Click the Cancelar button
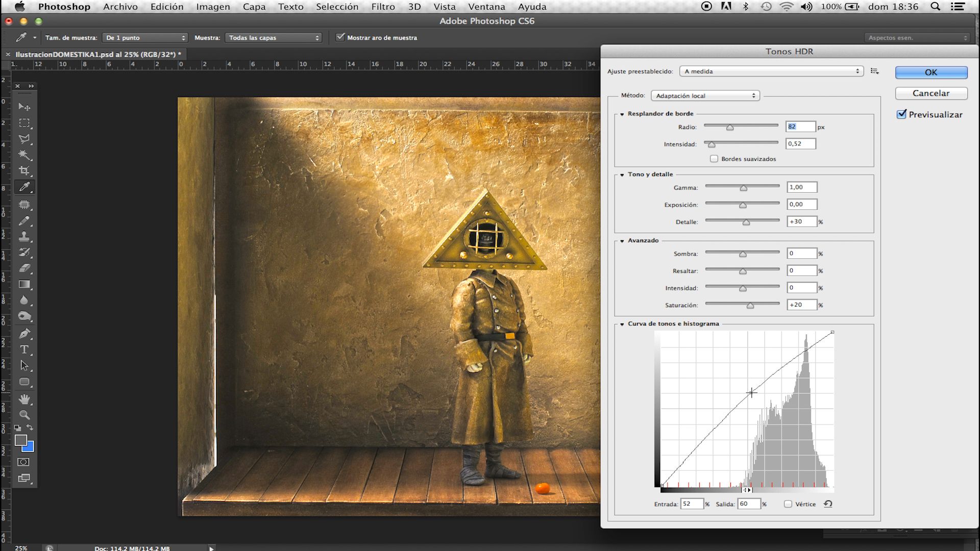 [x=931, y=93]
